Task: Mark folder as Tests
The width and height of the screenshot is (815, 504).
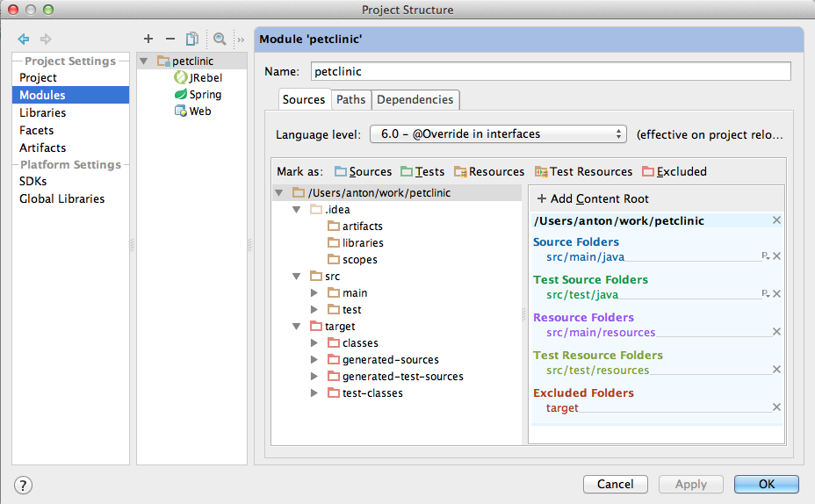Action: (422, 171)
